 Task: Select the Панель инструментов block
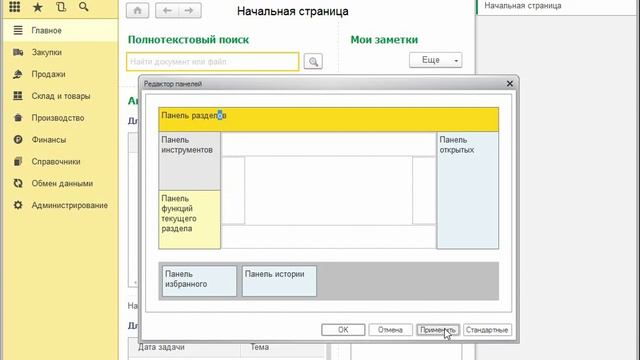pyautogui.click(x=189, y=161)
